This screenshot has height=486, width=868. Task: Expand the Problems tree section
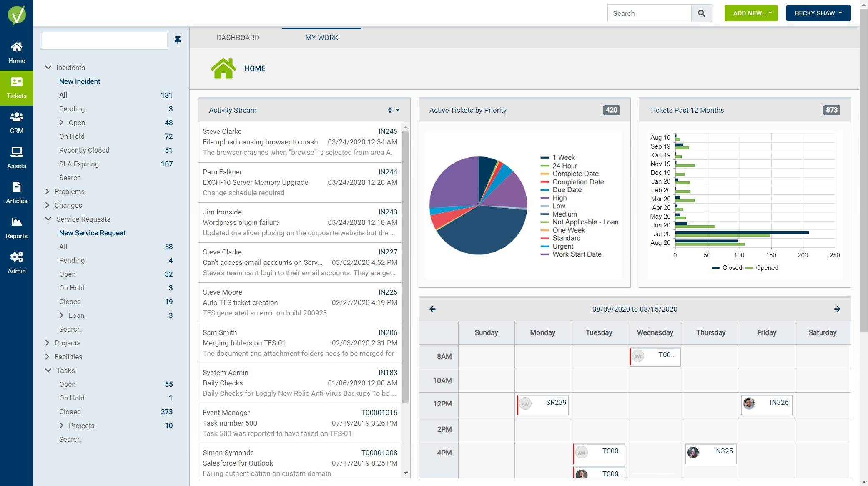[x=47, y=191]
